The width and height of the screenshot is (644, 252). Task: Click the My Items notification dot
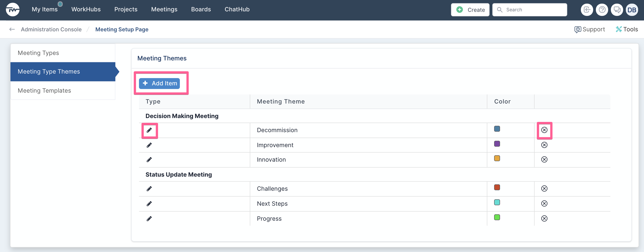click(60, 4)
